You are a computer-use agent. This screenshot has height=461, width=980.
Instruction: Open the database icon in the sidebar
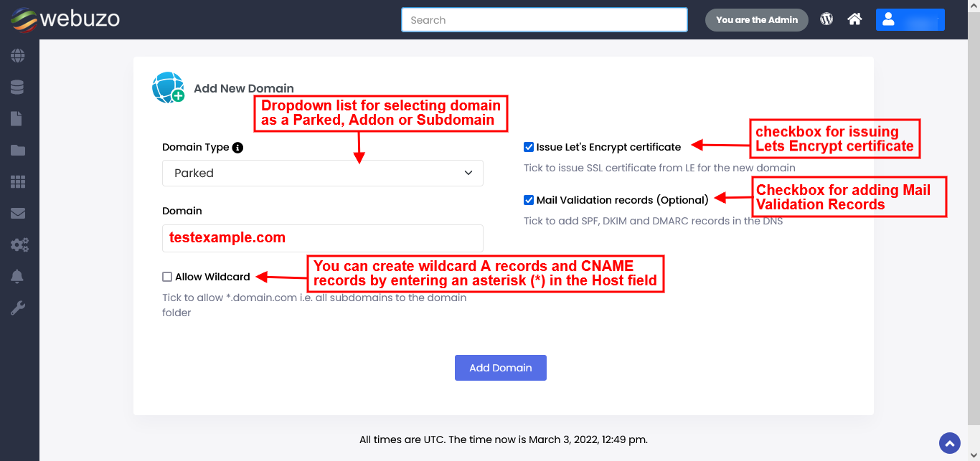tap(17, 87)
